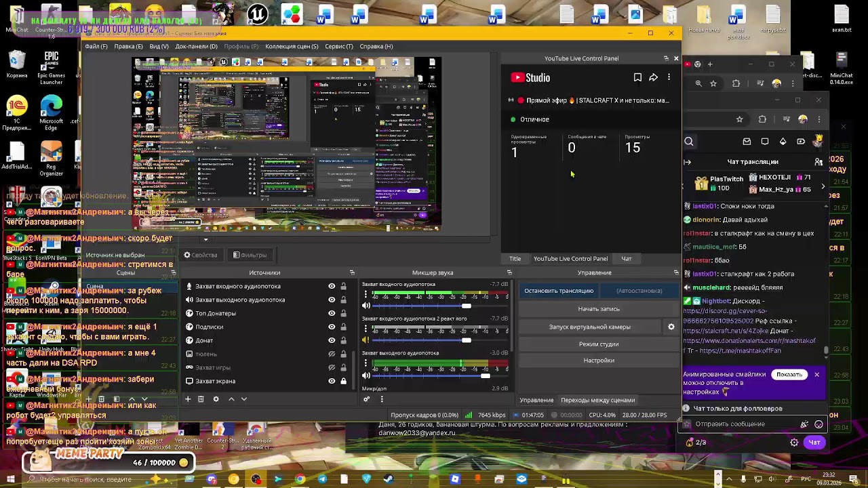The height and width of the screenshot is (488, 868).
Task: Open source properties gear in Sources toolbar
Action: [x=216, y=399]
